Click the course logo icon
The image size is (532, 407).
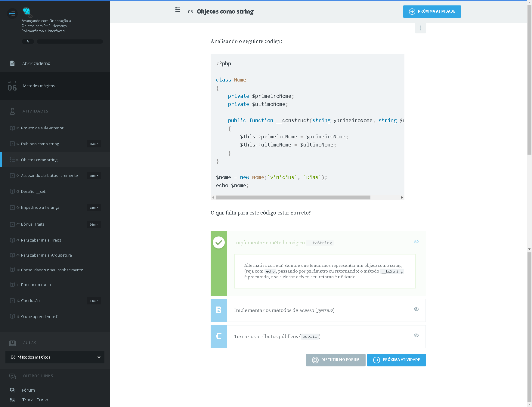pos(27,12)
